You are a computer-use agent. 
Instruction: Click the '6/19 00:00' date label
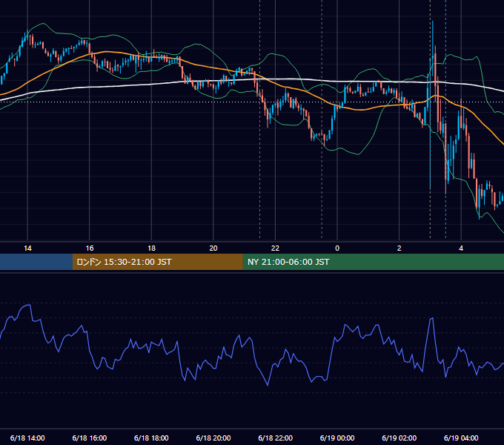tap(337, 438)
